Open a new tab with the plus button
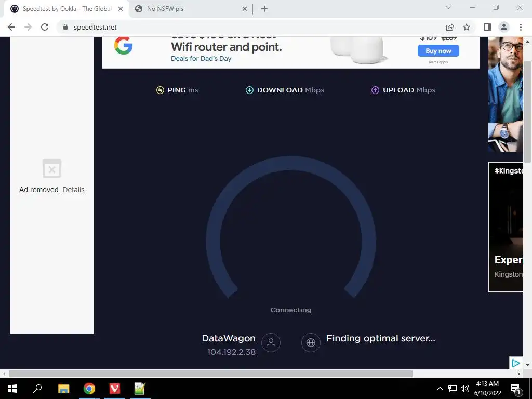This screenshot has width=532, height=399. tap(264, 9)
